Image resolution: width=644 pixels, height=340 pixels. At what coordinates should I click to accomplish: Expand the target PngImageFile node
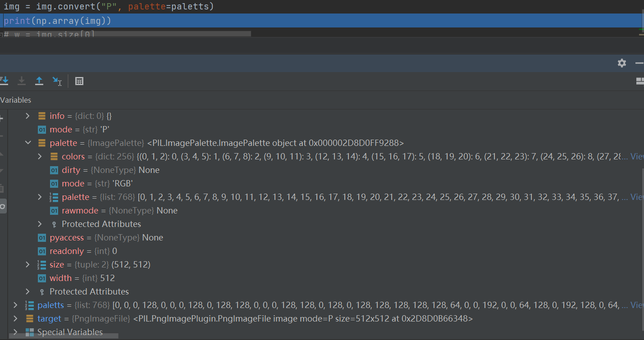click(15, 318)
